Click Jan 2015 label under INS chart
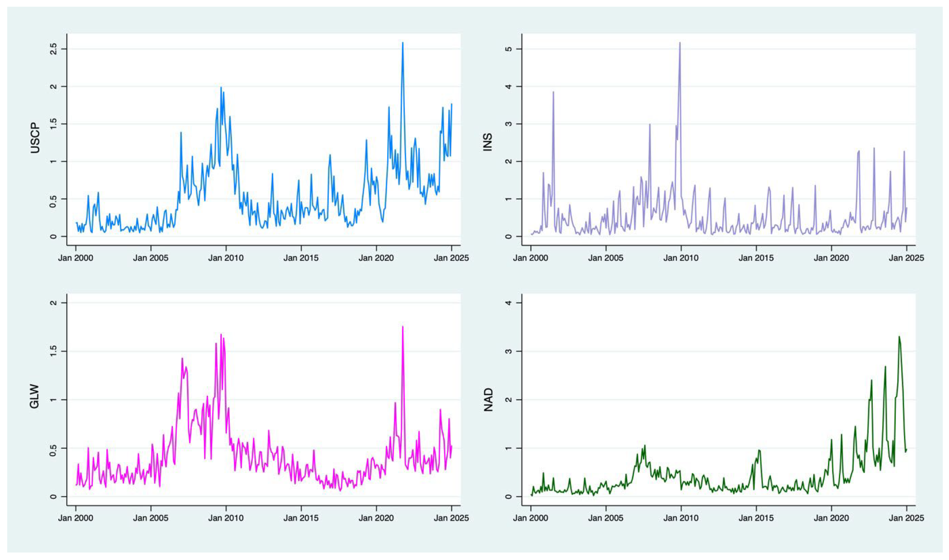This screenshot has width=949, height=560. pyautogui.click(x=756, y=258)
